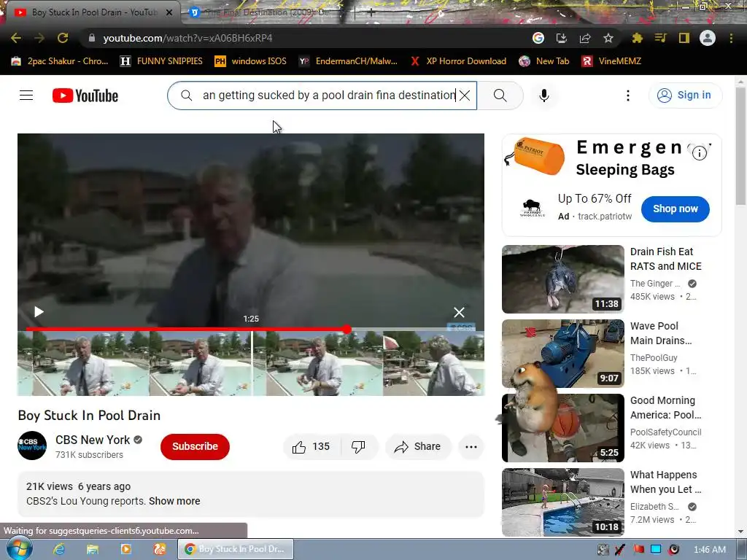Image resolution: width=747 pixels, height=560 pixels.
Task: Open ad info icon
Action: 700,153
